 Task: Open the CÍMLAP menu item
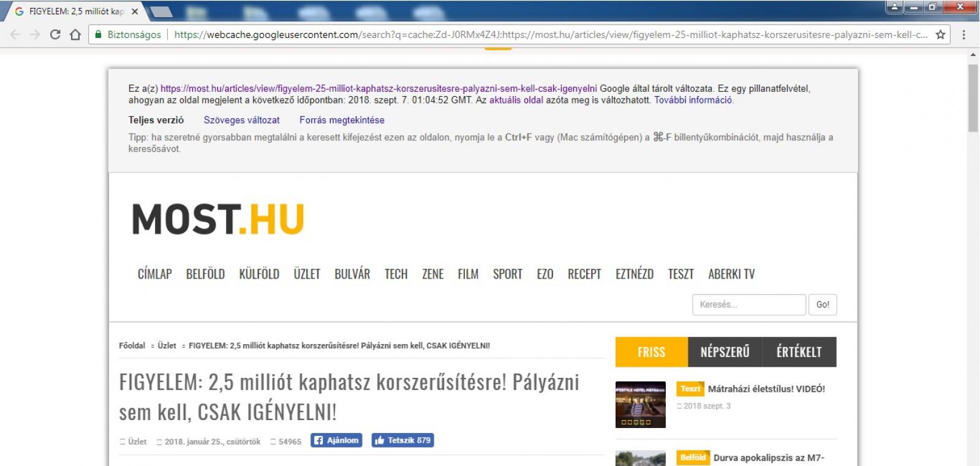[x=154, y=274]
